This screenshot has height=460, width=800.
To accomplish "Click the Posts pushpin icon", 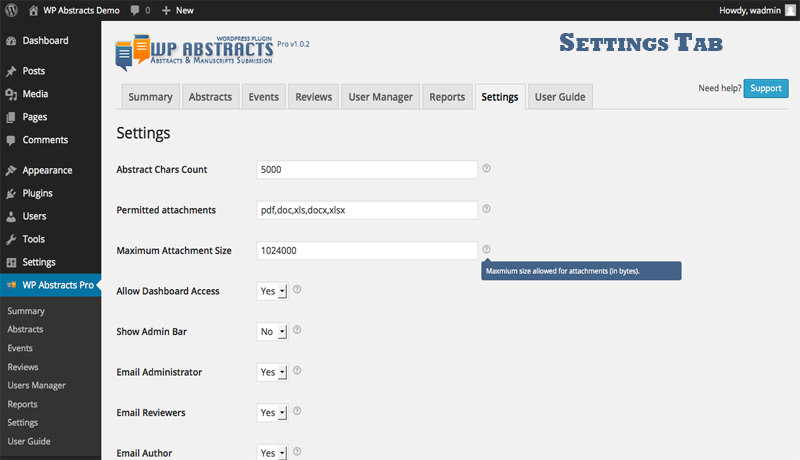I will (11, 71).
